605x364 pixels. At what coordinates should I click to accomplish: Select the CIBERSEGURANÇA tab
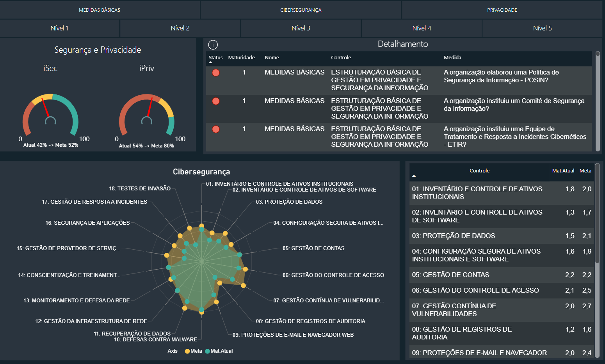click(x=301, y=10)
